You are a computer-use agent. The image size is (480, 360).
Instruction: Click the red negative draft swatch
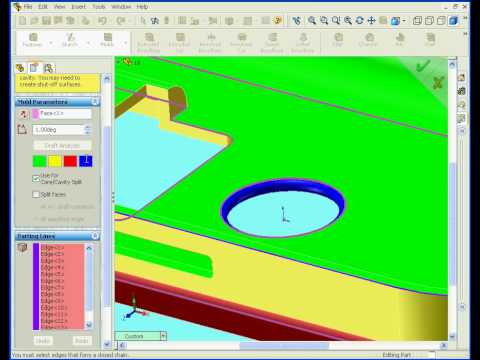tap(70, 161)
